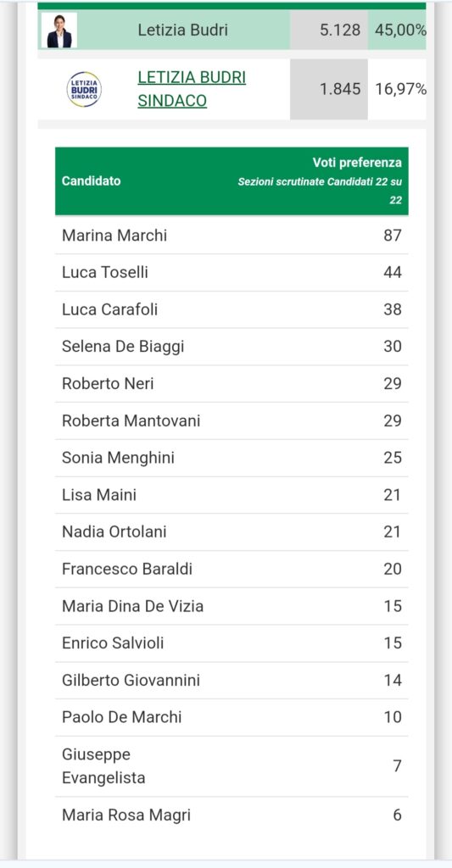Click on Gilberto Giovannini's name

[x=131, y=681]
